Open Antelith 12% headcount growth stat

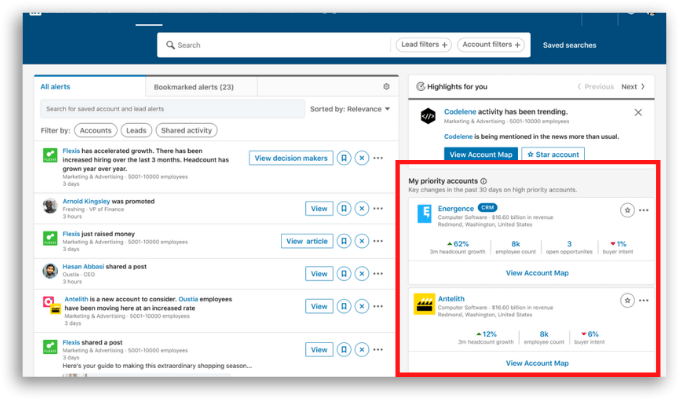point(486,338)
